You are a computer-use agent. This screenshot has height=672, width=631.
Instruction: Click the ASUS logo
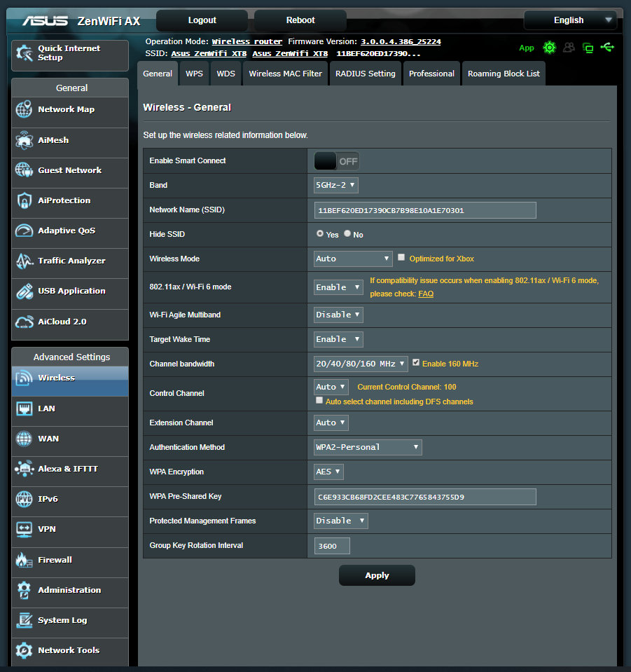click(45, 20)
